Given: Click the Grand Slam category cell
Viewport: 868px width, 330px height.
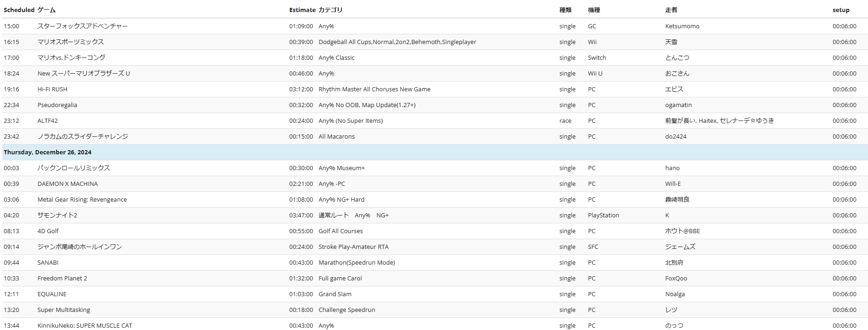Looking at the screenshot, I should point(335,294).
